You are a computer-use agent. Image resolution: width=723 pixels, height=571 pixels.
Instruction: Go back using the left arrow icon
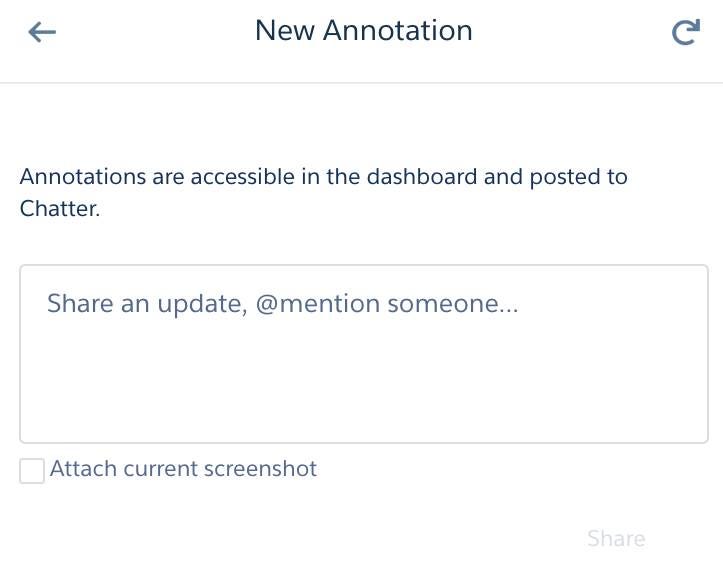coord(42,32)
